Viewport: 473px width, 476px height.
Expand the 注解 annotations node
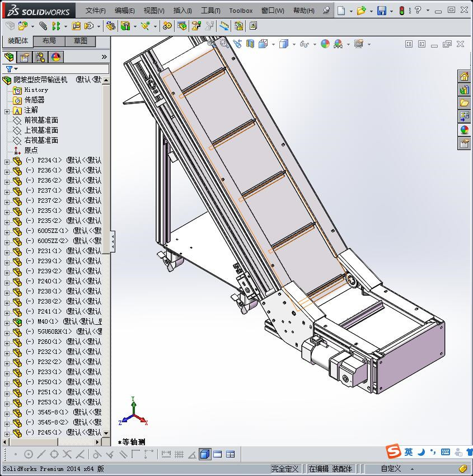tap(7, 111)
